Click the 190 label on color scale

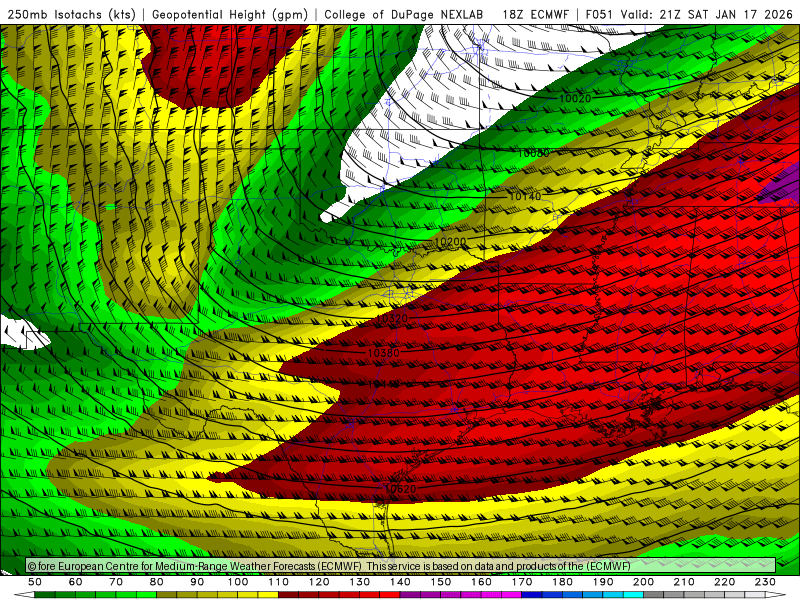click(x=603, y=582)
